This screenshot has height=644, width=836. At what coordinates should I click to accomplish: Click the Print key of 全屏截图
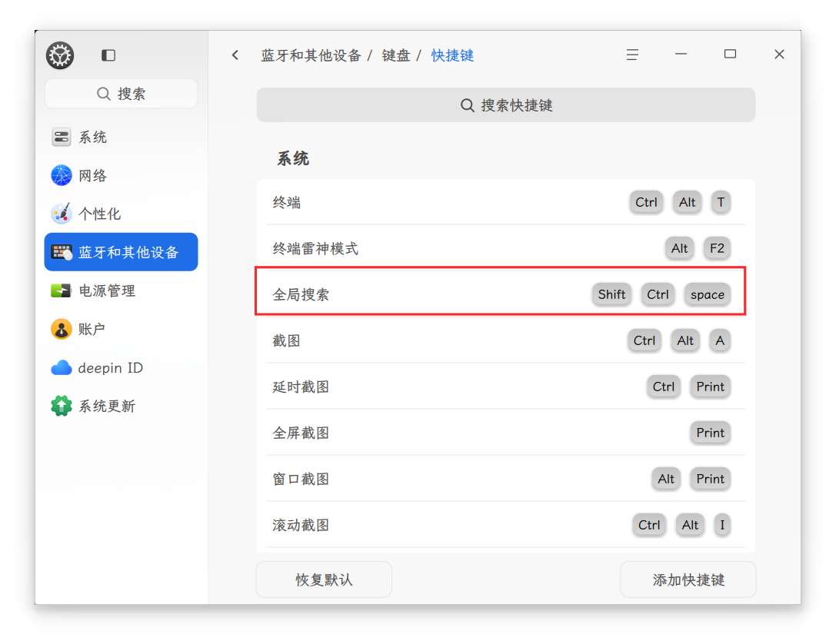(x=710, y=433)
